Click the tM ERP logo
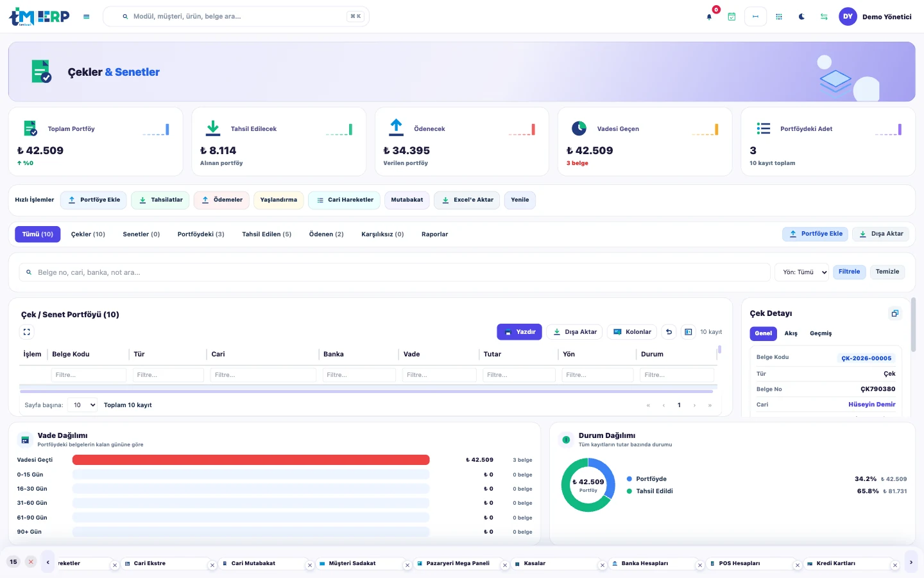Viewport: 924px width, 578px height. tap(39, 17)
